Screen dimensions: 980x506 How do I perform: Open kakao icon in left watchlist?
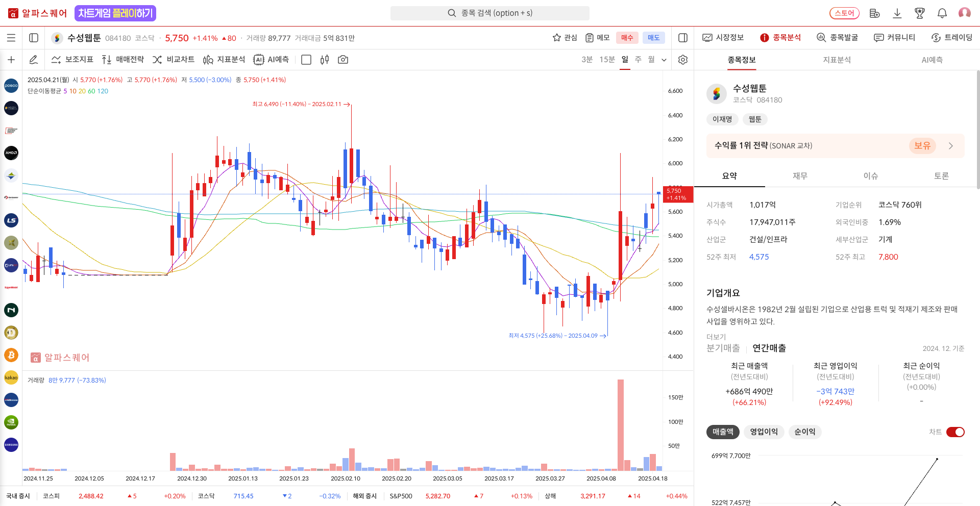11,377
